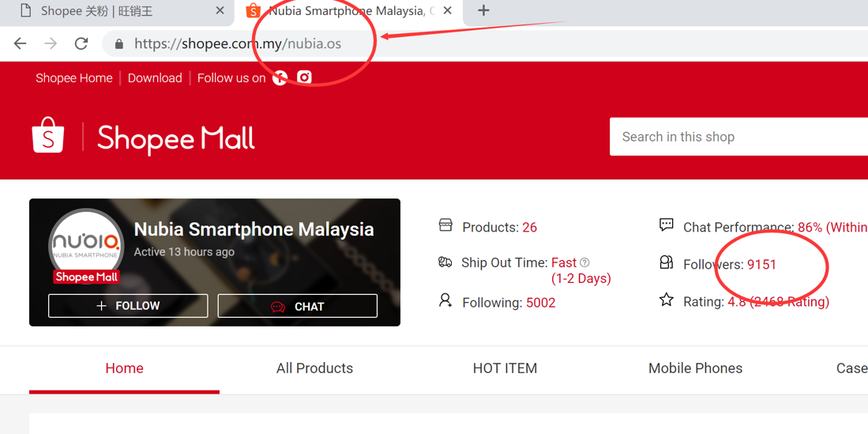Screen dimensions: 868x434
Task: Switch to the Shopee 关粉 | 旺销王 tab
Action: [117, 11]
